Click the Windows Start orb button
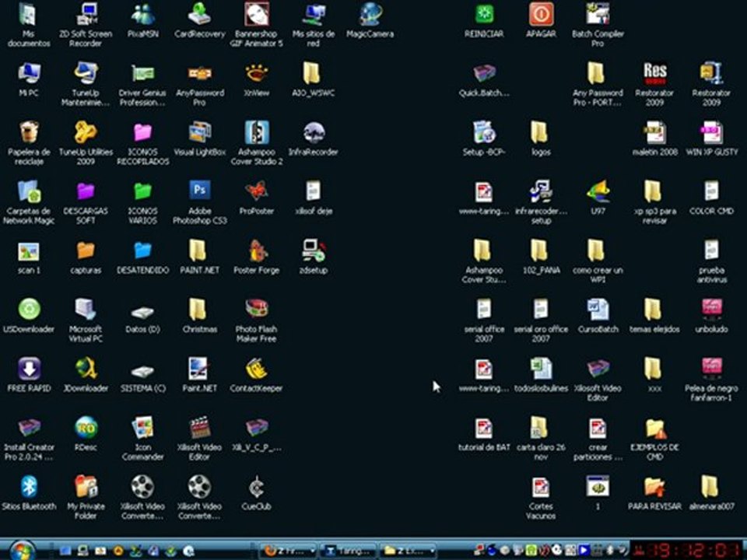The height and width of the screenshot is (560, 747). [22, 551]
